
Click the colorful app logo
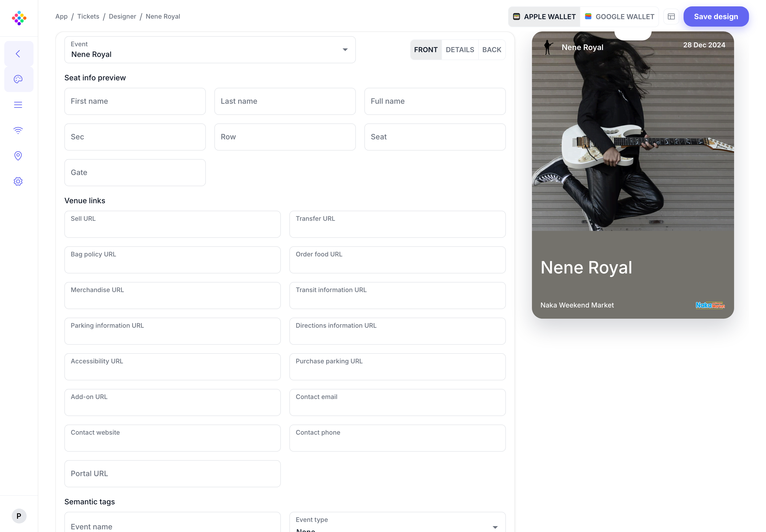pos(19,18)
